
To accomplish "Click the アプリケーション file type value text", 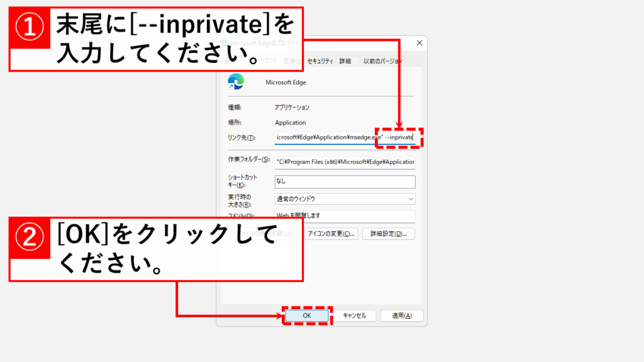I will [292, 107].
